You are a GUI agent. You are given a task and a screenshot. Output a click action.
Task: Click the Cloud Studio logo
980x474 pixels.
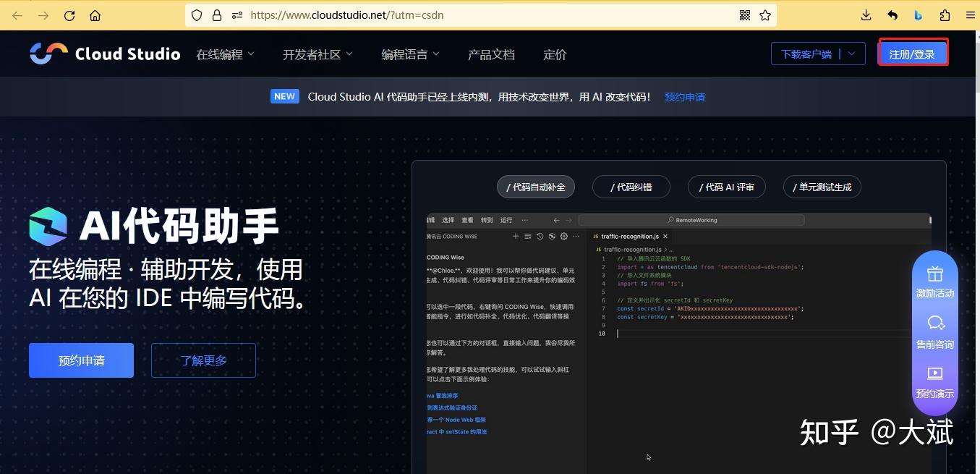104,53
